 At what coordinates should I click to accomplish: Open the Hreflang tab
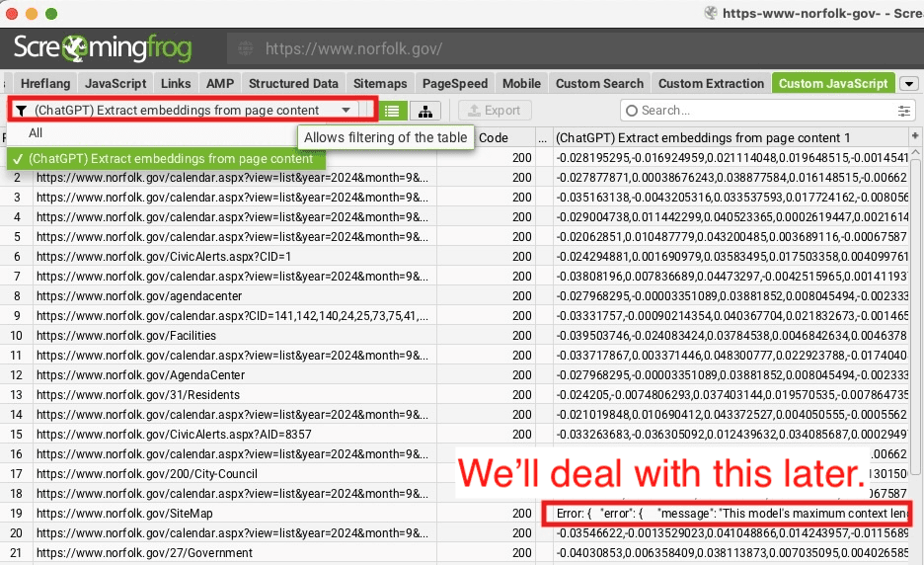45,84
